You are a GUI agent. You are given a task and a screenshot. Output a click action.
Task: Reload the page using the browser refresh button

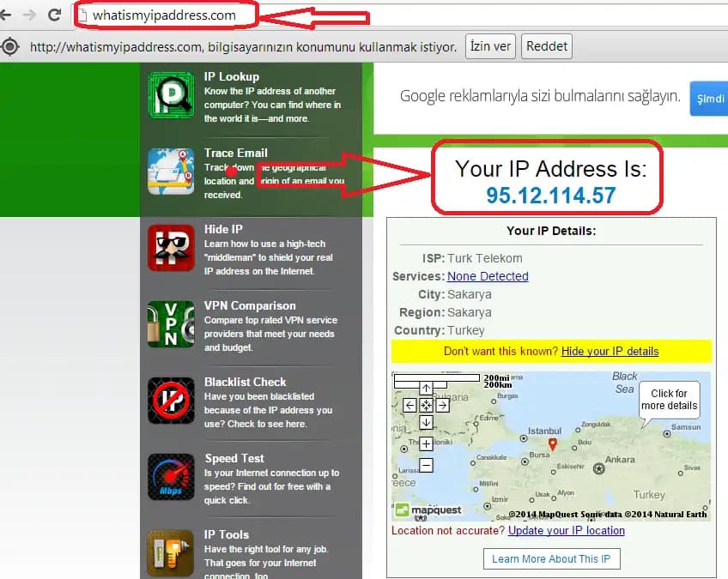tap(54, 15)
